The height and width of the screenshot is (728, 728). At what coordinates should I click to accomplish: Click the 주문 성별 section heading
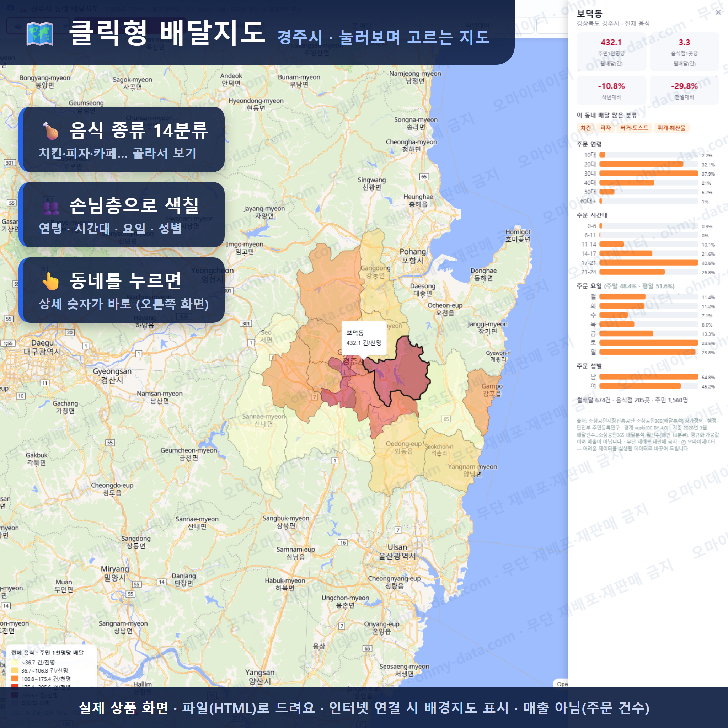[589, 366]
